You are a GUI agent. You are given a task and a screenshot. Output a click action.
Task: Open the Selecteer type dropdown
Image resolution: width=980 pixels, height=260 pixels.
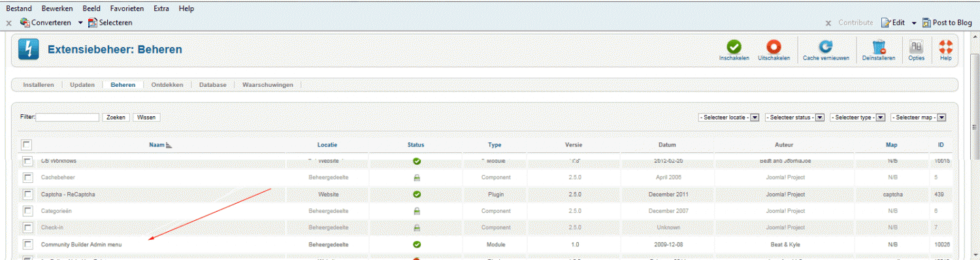857,118
